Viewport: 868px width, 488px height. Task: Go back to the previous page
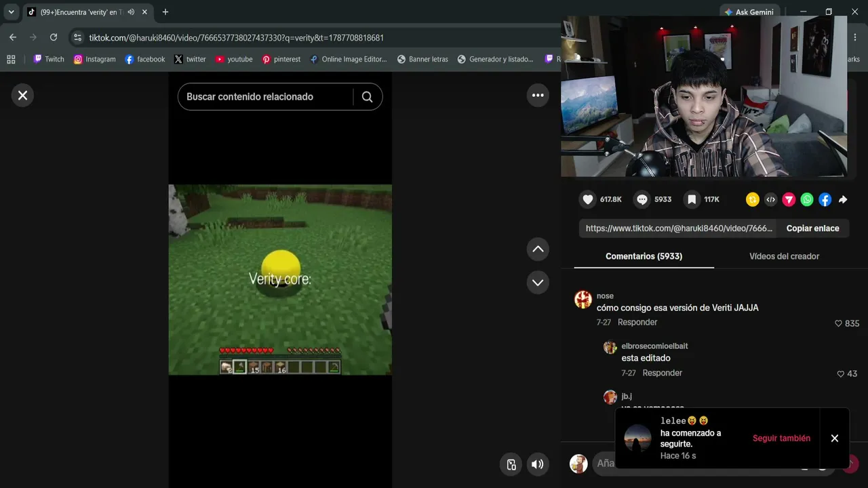click(13, 37)
